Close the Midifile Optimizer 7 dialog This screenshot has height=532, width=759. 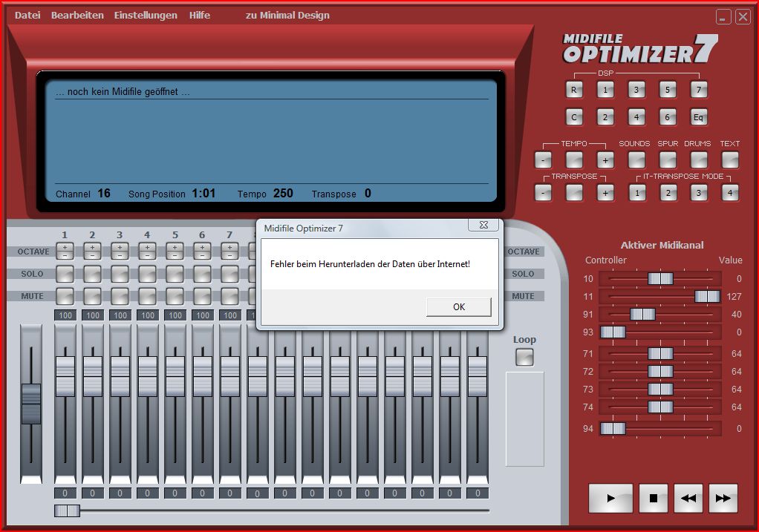[483, 225]
